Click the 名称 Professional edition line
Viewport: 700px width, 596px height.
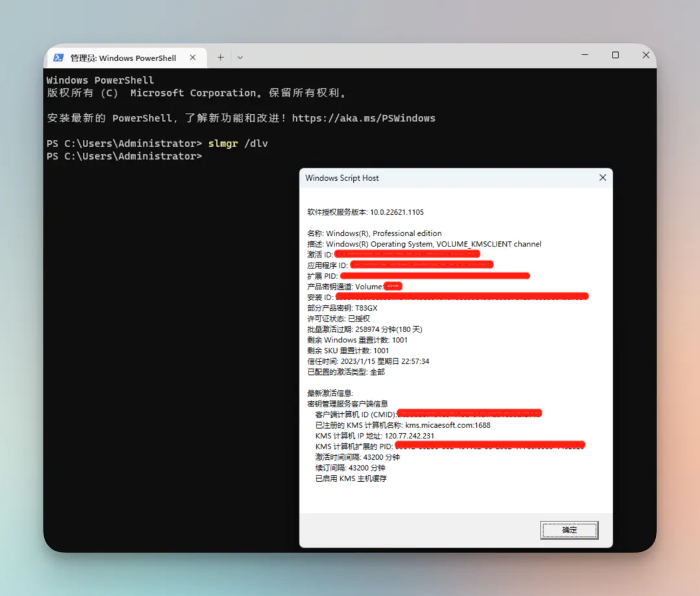374,233
